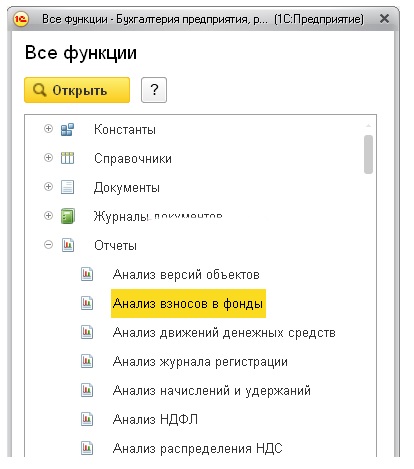This screenshot has width=414, height=469.
Task: Click the scrollbar up arrow
Action: click(x=368, y=126)
